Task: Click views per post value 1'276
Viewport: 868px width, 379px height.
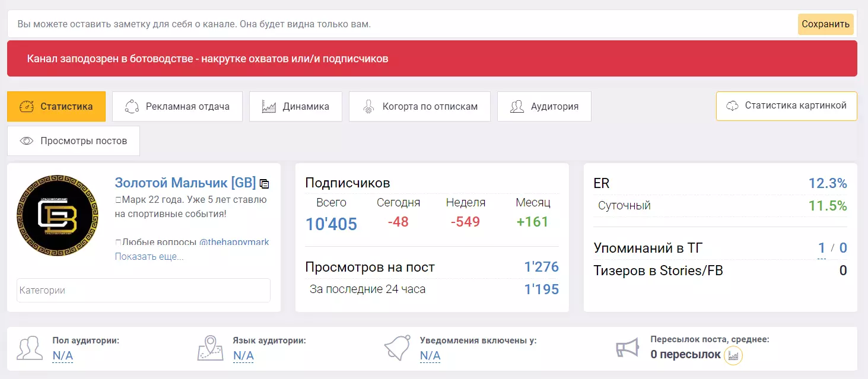Action: 542,267
